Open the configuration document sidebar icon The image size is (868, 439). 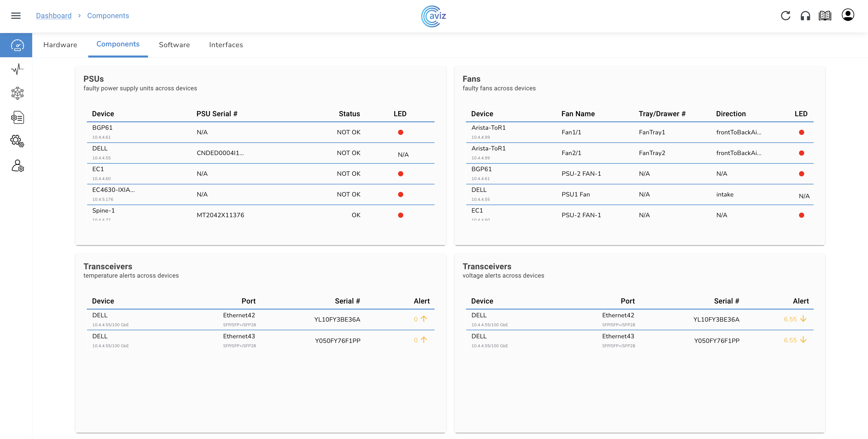pyautogui.click(x=17, y=117)
